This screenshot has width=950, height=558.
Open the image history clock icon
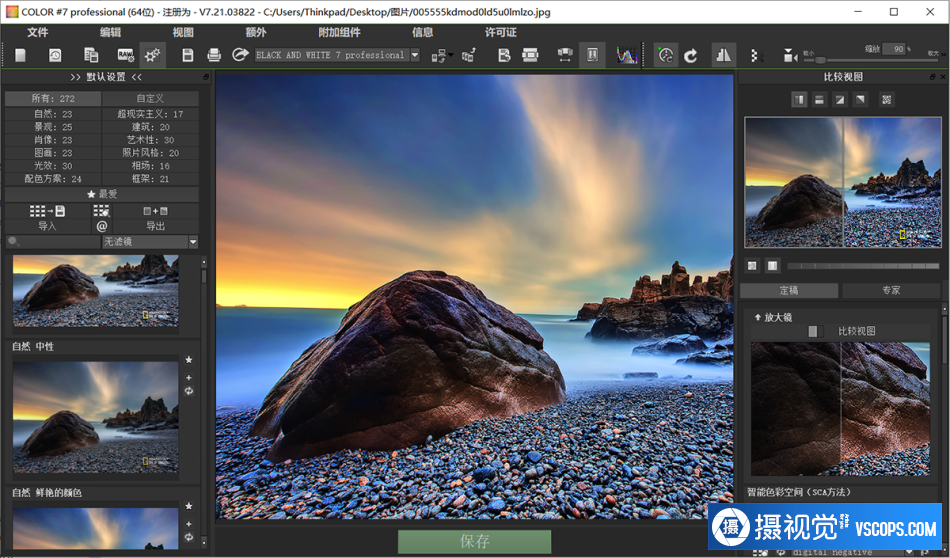click(x=55, y=55)
